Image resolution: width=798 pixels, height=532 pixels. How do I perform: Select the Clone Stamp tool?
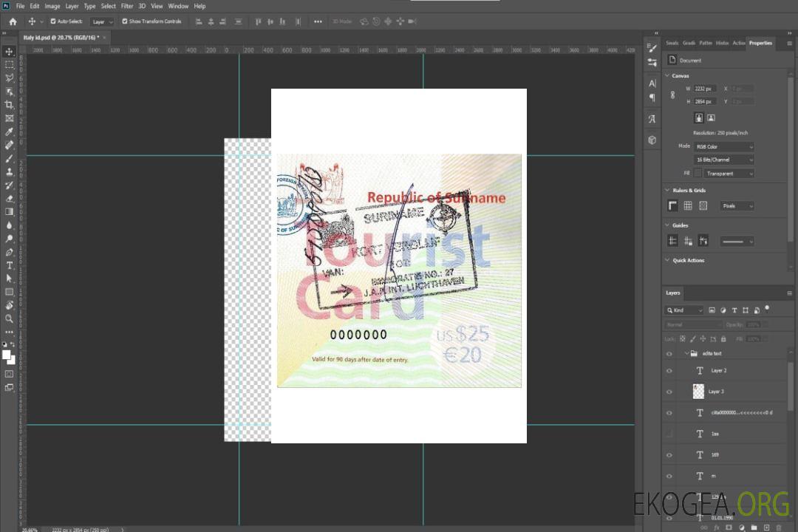click(9, 172)
